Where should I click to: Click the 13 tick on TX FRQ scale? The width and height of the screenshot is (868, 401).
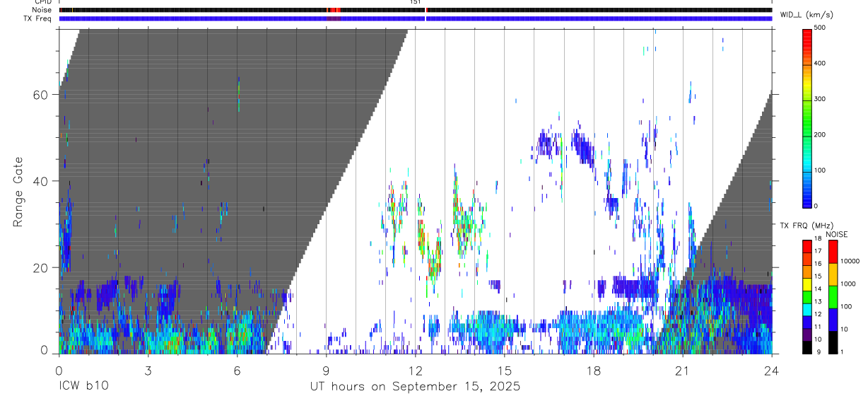[x=817, y=302]
